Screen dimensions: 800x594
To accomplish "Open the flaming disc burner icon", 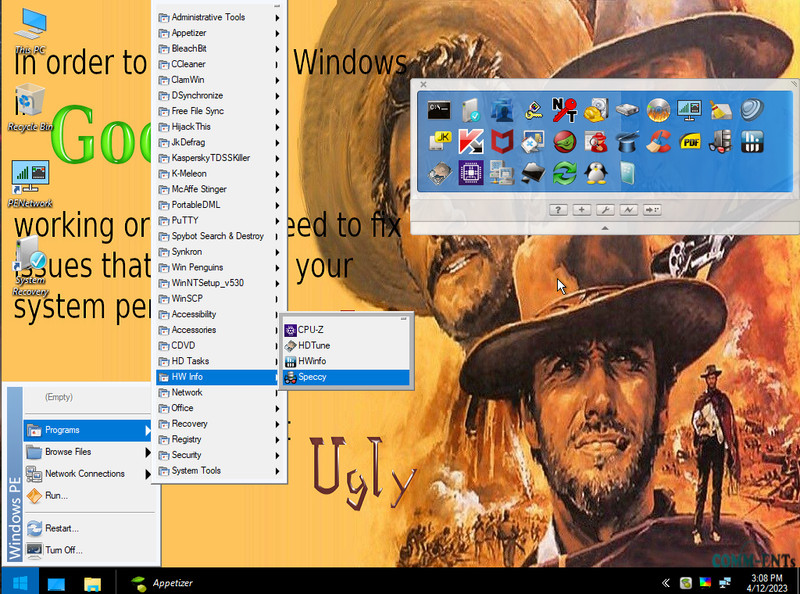I will click(x=658, y=110).
